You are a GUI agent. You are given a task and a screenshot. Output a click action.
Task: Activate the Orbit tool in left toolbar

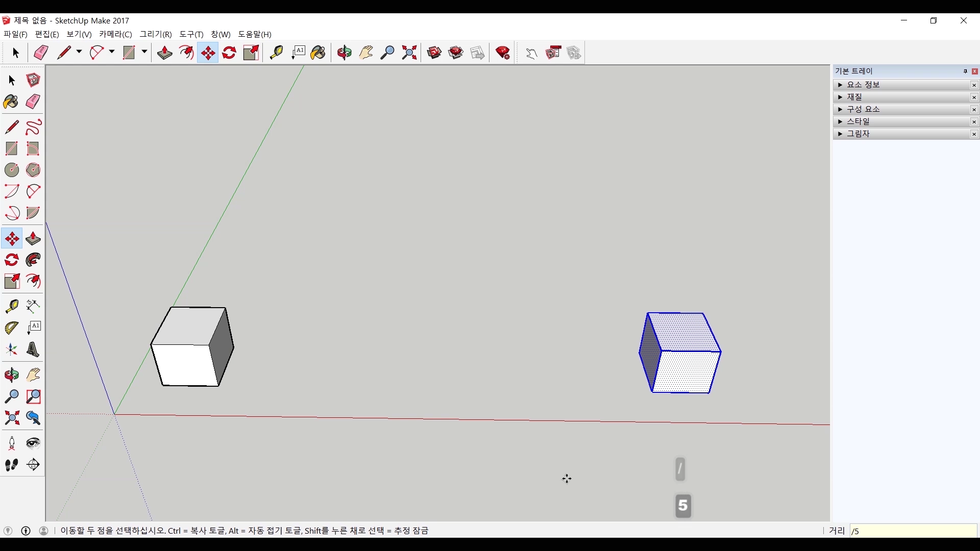[12, 375]
